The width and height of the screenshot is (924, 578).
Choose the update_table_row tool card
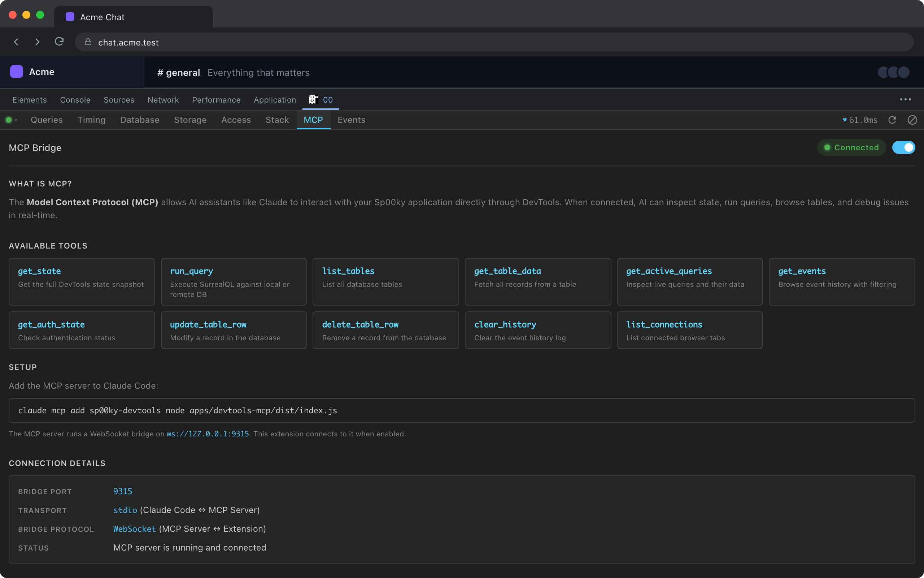tap(234, 330)
